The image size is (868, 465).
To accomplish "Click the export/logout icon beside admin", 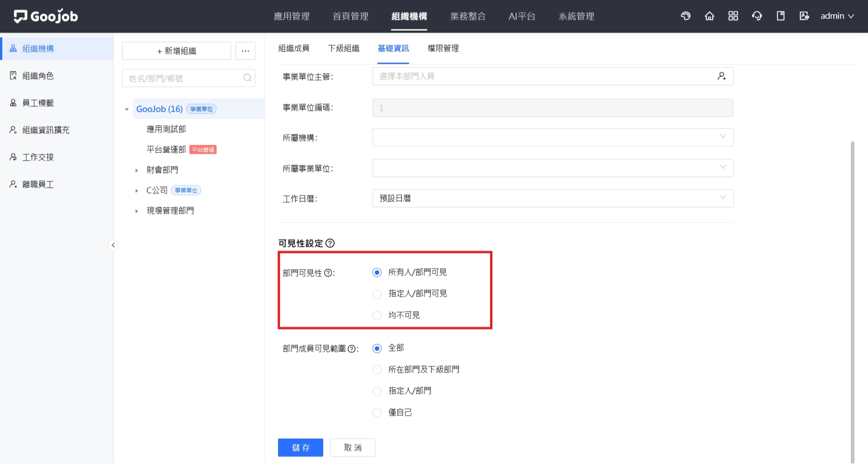I will (804, 16).
